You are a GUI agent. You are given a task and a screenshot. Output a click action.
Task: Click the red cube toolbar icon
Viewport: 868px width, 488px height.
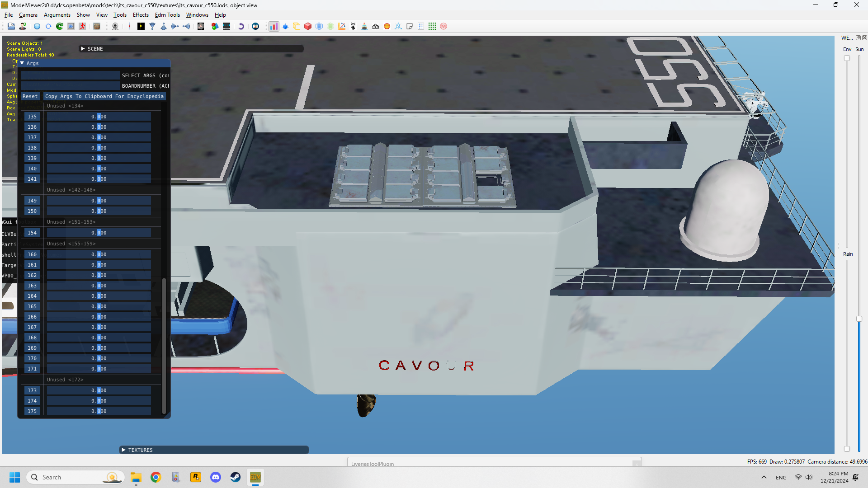(x=308, y=26)
